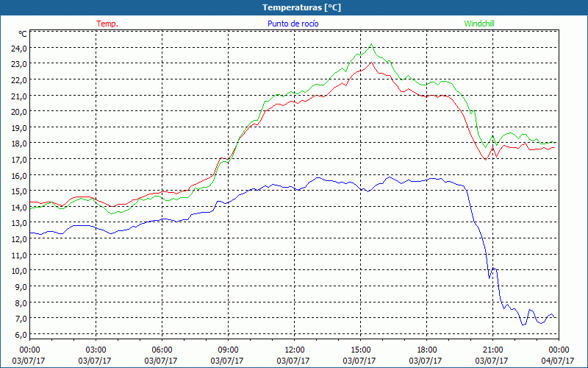Click the red Temp. curve peak near 15:30
Screen dimensions: 588x368
click(371, 63)
